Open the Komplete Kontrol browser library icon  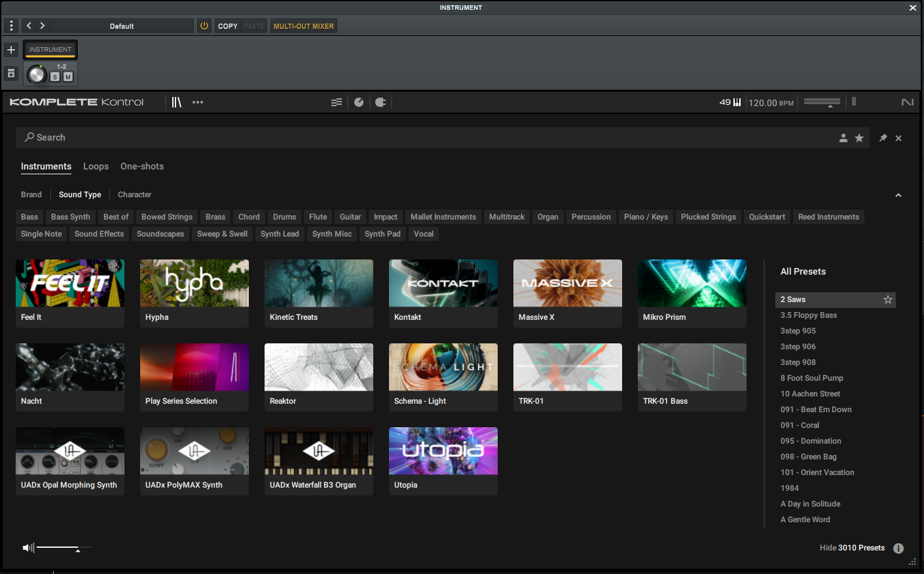176,102
